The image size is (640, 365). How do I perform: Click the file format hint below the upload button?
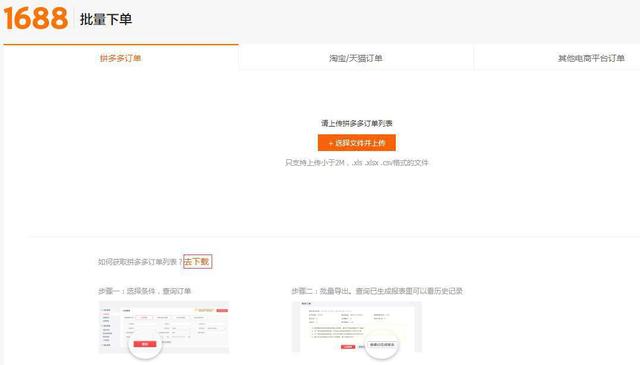pos(357,163)
